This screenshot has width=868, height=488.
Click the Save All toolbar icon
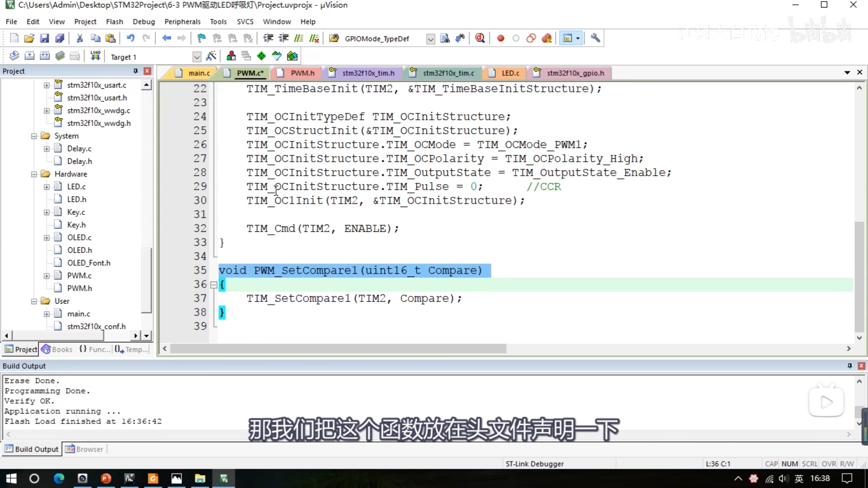pos(60,38)
